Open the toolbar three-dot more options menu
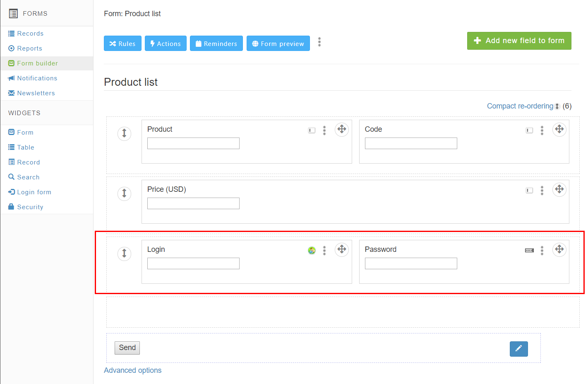 (319, 42)
